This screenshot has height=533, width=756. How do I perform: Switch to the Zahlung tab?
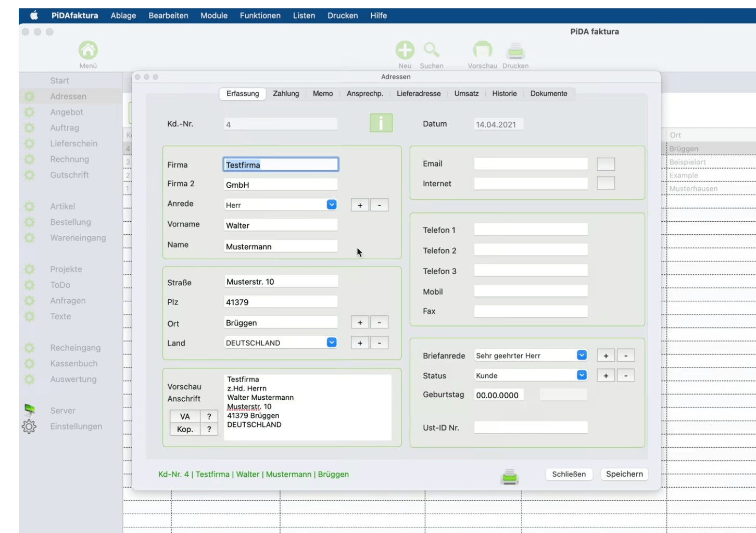point(286,94)
